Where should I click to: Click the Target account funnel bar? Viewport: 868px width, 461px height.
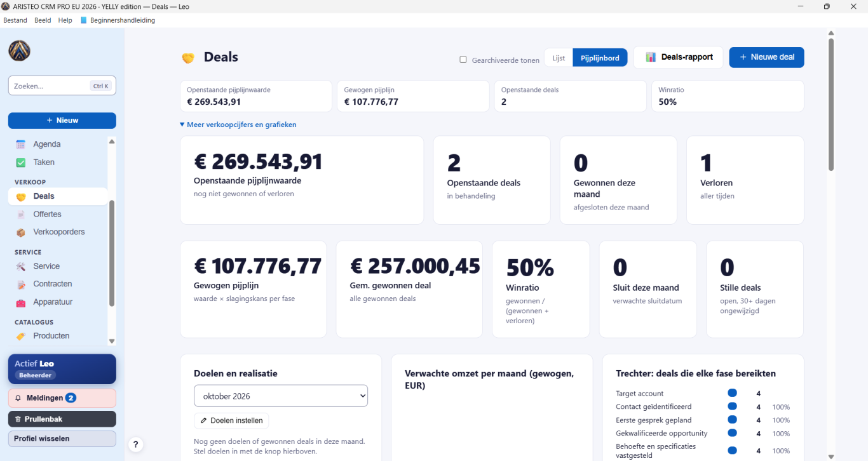732,393
